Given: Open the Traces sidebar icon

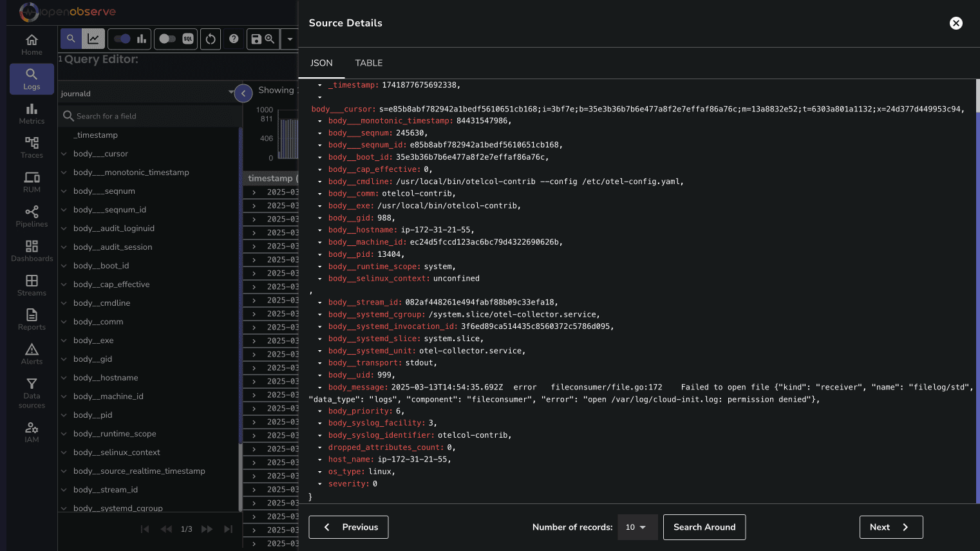Looking at the screenshot, I should pos(32,147).
